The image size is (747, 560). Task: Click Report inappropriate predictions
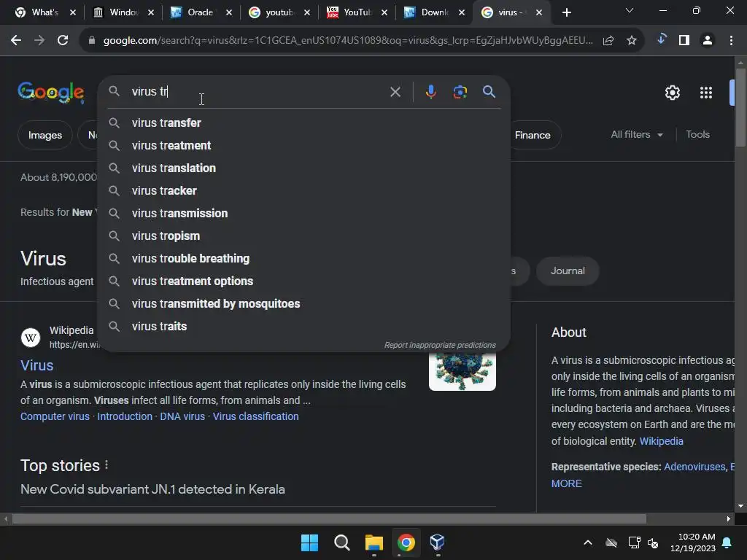tap(440, 345)
